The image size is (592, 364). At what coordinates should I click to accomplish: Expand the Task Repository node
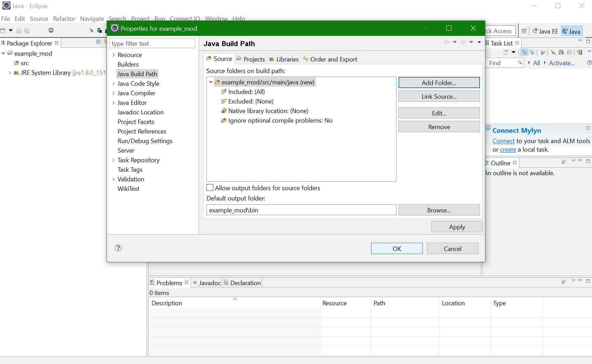click(x=113, y=160)
